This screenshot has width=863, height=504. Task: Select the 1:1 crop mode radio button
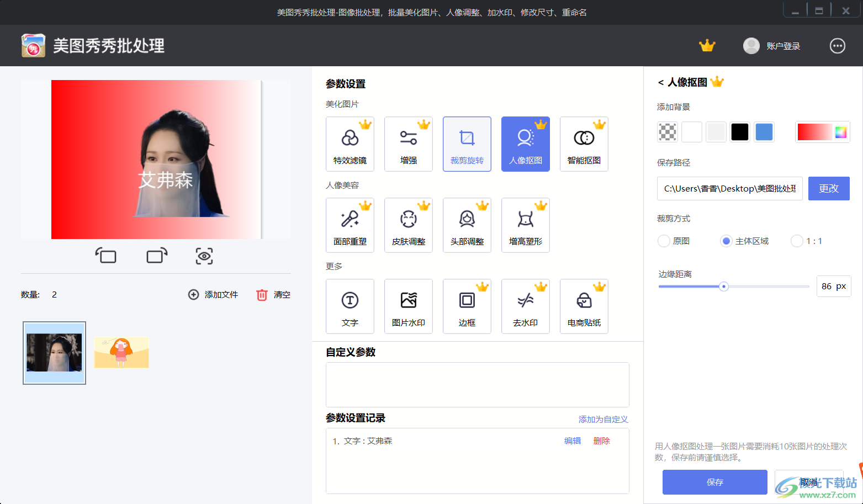(797, 241)
